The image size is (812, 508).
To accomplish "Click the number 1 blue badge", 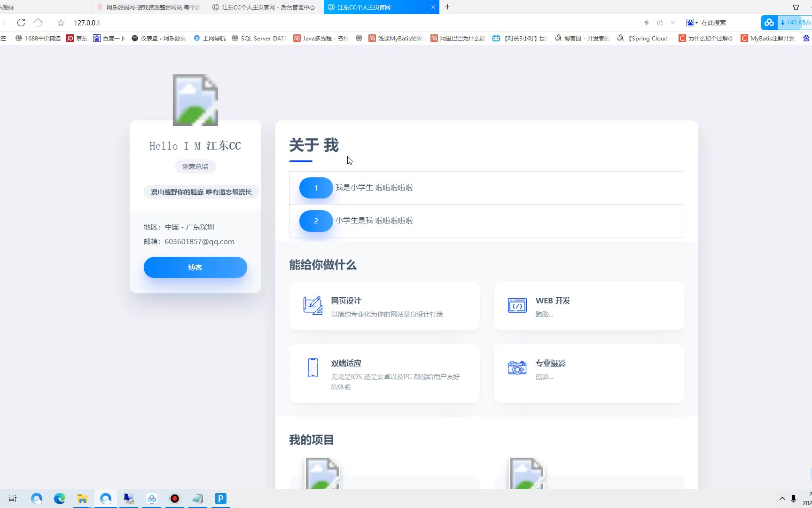I will click(316, 188).
